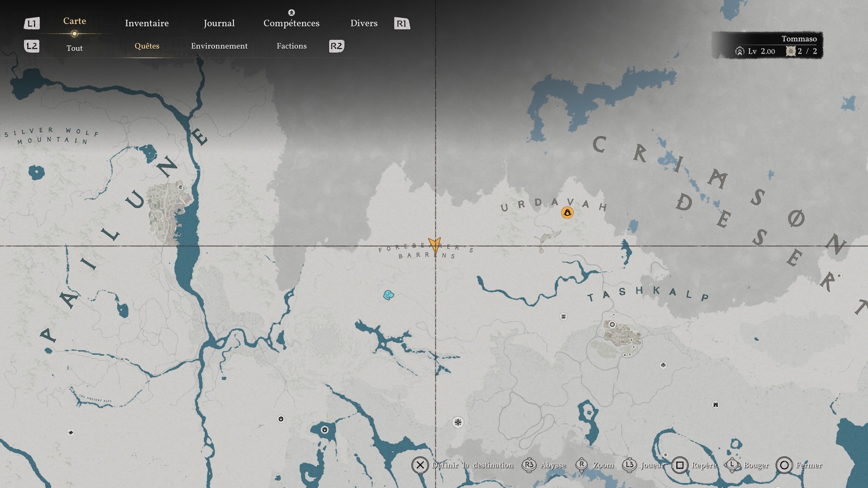The width and height of the screenshot is (868, 488).
Task: Click the L1 shoulder button icon
Action: [x=32, y=23]
